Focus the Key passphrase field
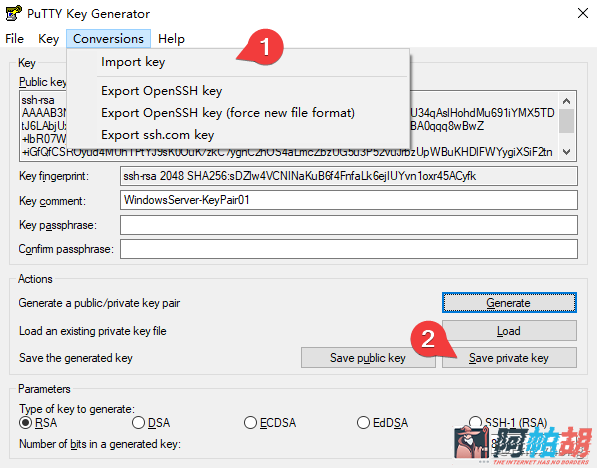This screenshot has width=597, height=468. [349, 225]
